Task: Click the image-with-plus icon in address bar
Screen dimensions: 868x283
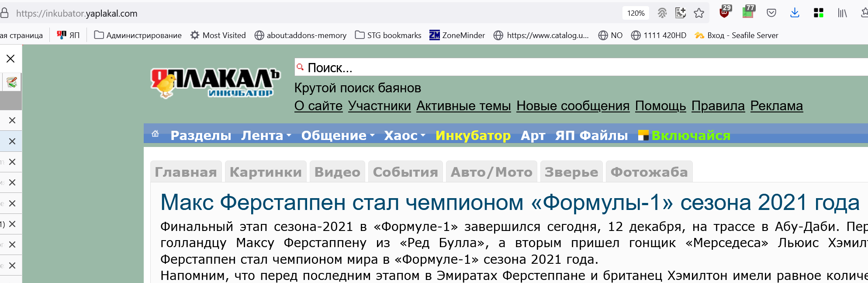Action: point(681,13)
